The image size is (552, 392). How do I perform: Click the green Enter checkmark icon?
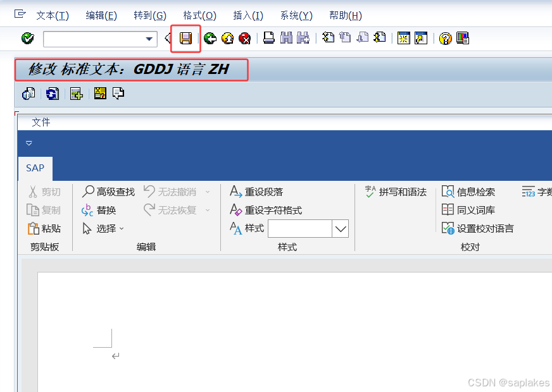pyautogui.click(x=27, y=38)
